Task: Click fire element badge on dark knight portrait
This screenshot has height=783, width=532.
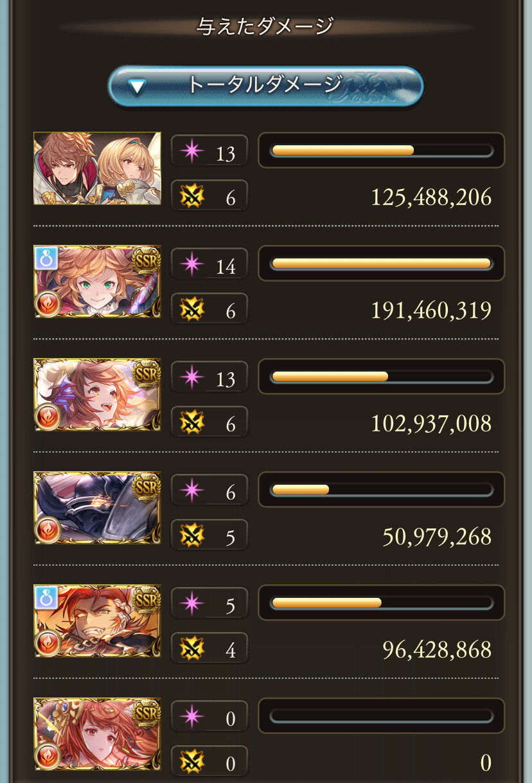Action: click(48, 530)
